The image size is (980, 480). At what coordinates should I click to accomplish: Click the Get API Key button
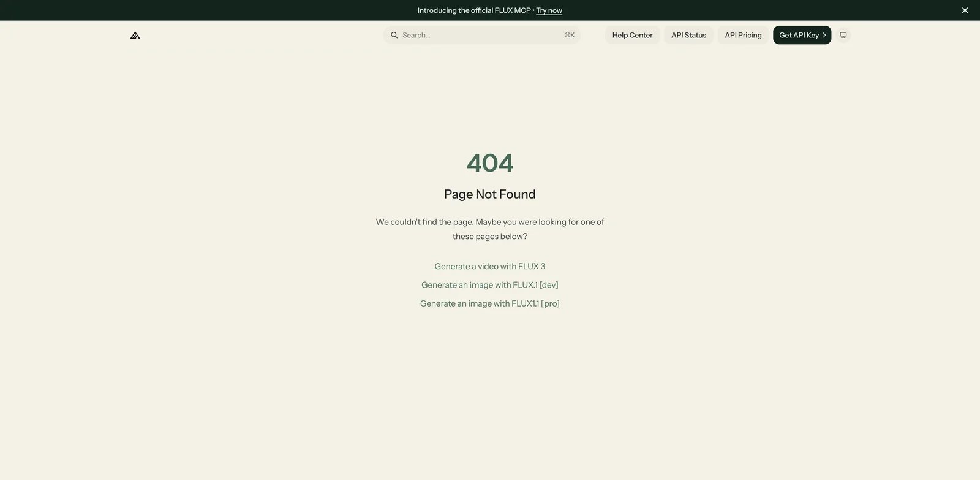click(x=802, y=35)
